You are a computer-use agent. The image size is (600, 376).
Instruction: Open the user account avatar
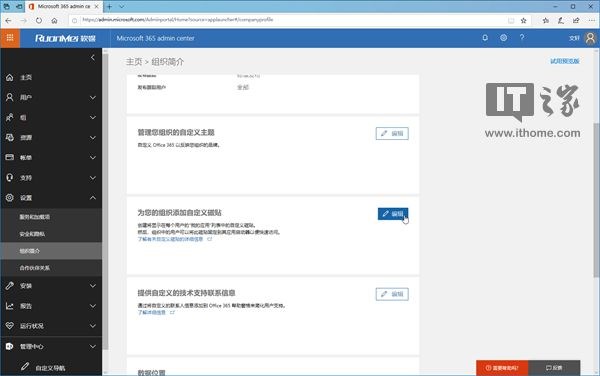click(x=590, y=38)
